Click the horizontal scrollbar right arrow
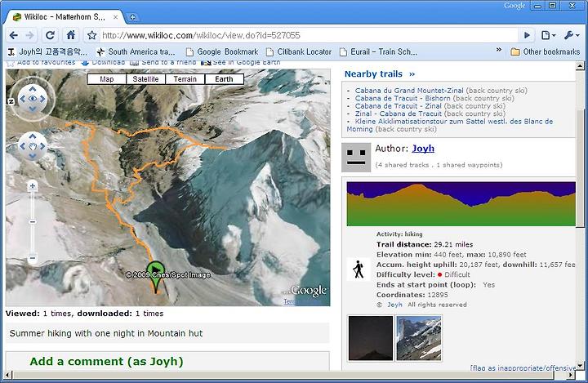Viewport: 588px width, 383px height. [x=571, y=375]
